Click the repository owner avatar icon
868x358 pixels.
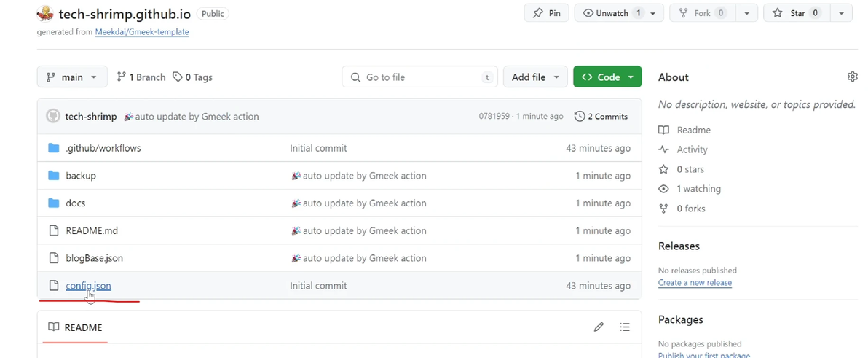45,13
